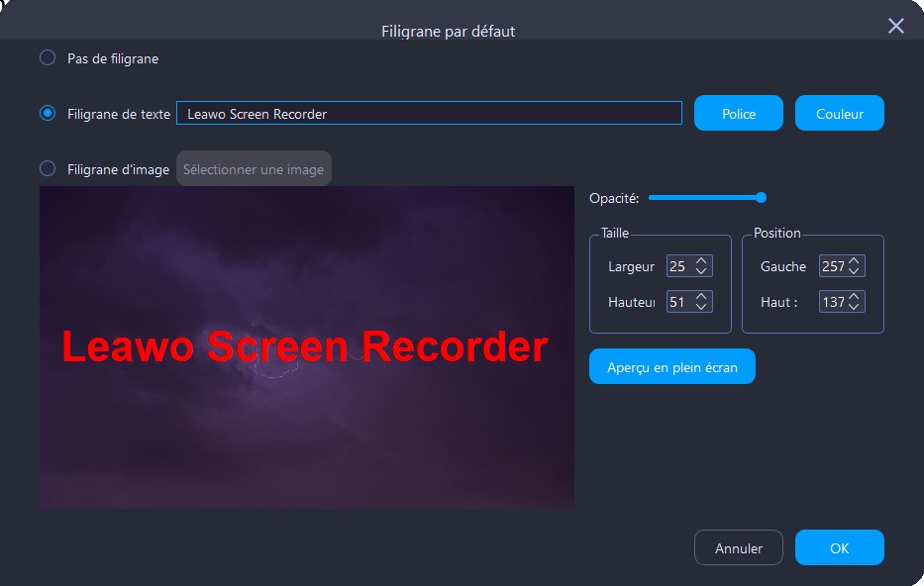Select the 'Pas de filigrane' radio option
The height and width of the screenshot is (586, 924).
click(x=48, y=57)
